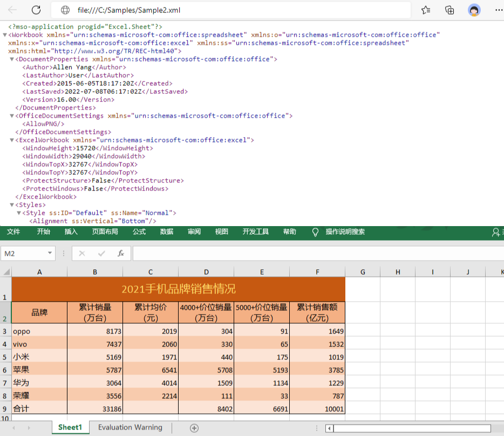Collapse the OfficeDocumentSettings node

point(12,116)
